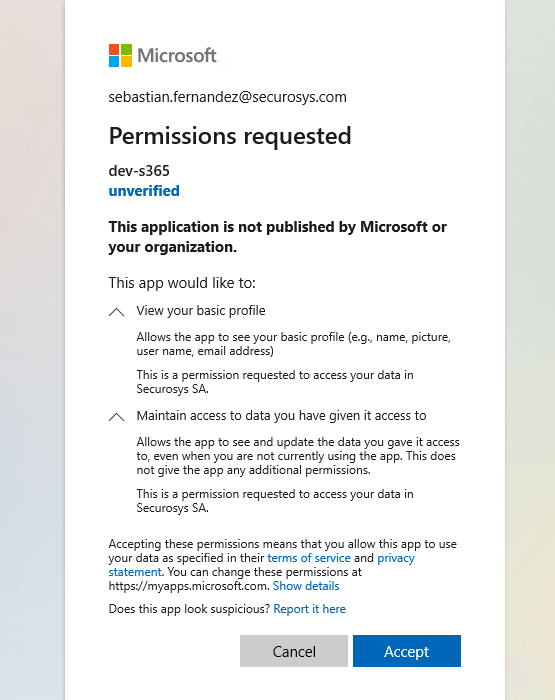
Task: Click the https://myapps.microsoft.com URL text
Action: tap(188, 586)
